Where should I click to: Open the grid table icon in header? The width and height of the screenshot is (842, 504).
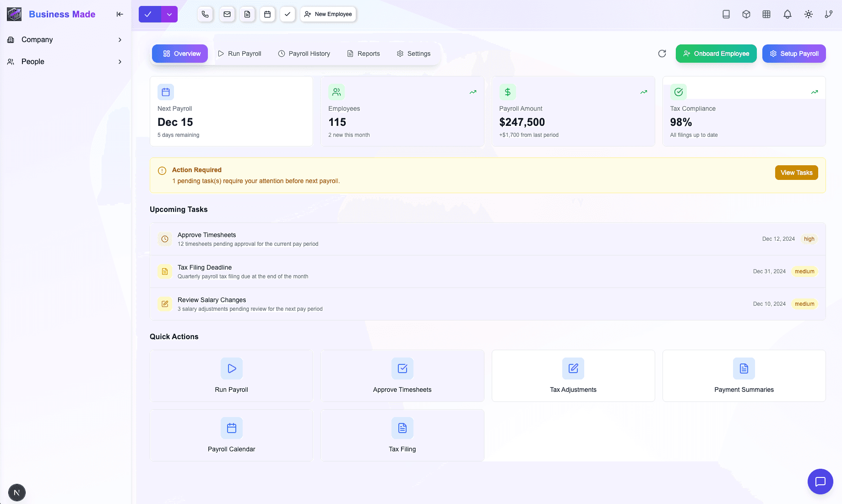(x=766, y=14)
